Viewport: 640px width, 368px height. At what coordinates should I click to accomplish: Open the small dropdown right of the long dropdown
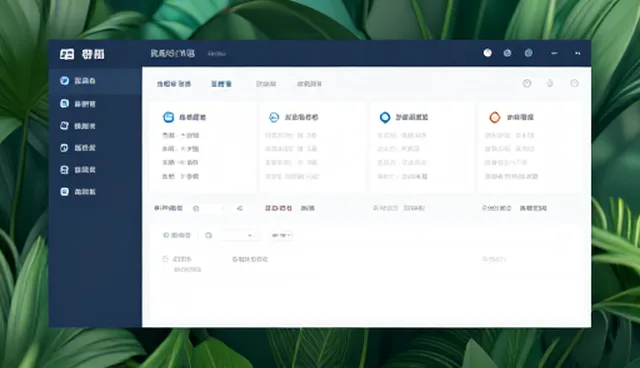282,235
